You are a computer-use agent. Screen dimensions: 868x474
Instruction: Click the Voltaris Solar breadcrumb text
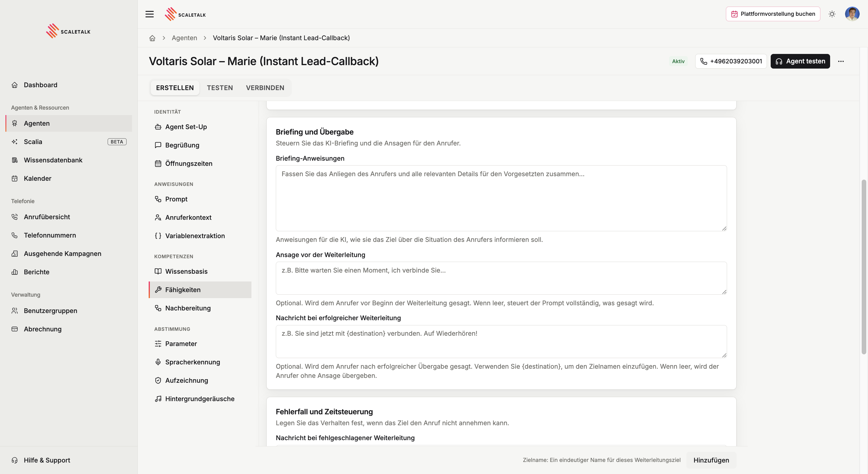[x=281, y=38]
